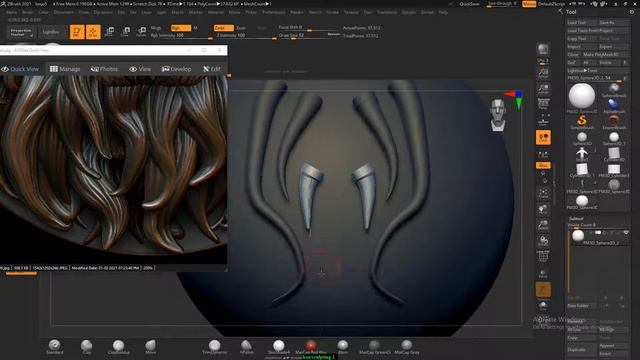Select the SphereBrush tool thumbnail
640x360 pixels.
pos(614,90)
